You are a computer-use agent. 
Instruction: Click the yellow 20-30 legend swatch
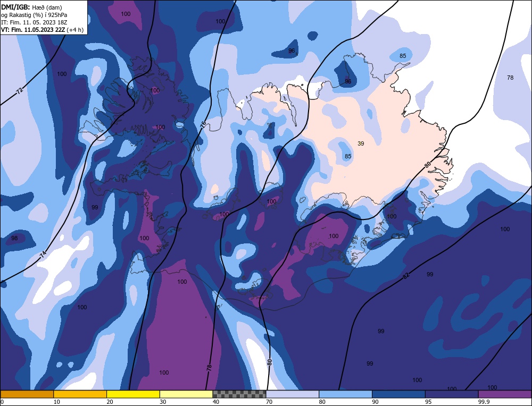point(133,394)
